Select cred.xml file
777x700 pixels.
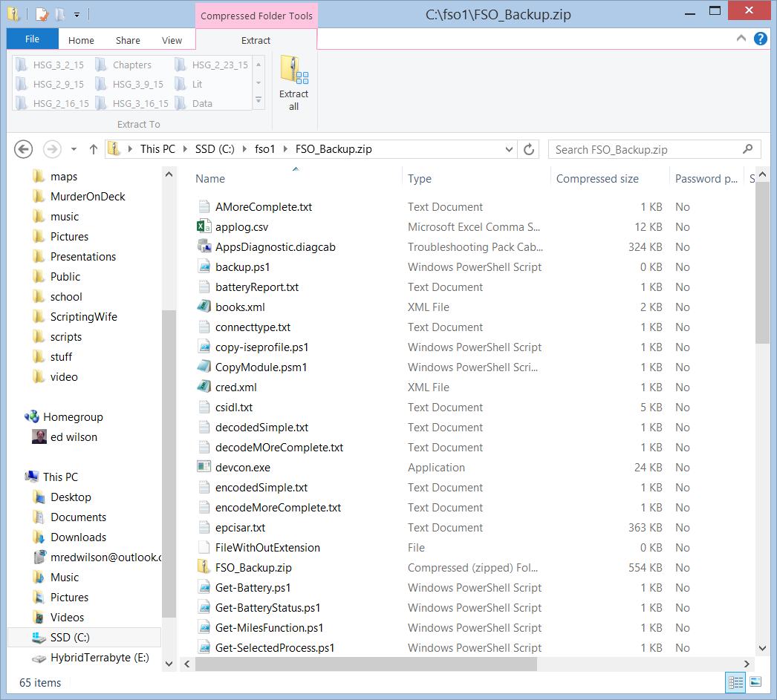pyautogui.click(x=236, y=387)
